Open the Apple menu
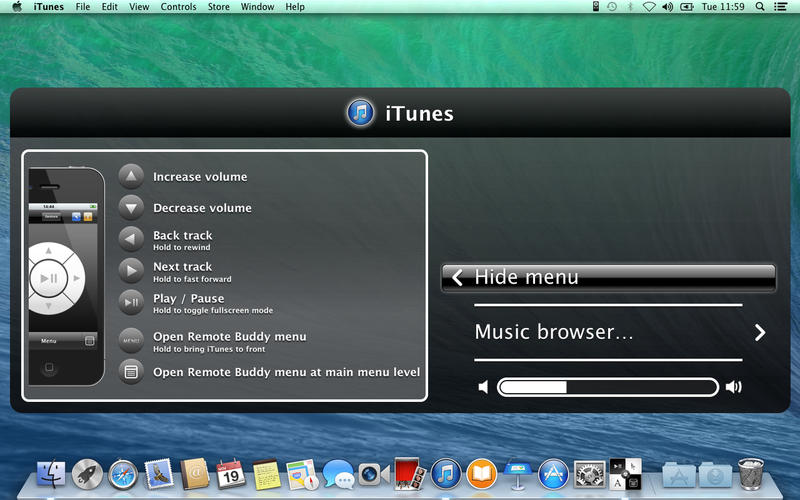This screenshot has height=500, width=800. (17, 7)
